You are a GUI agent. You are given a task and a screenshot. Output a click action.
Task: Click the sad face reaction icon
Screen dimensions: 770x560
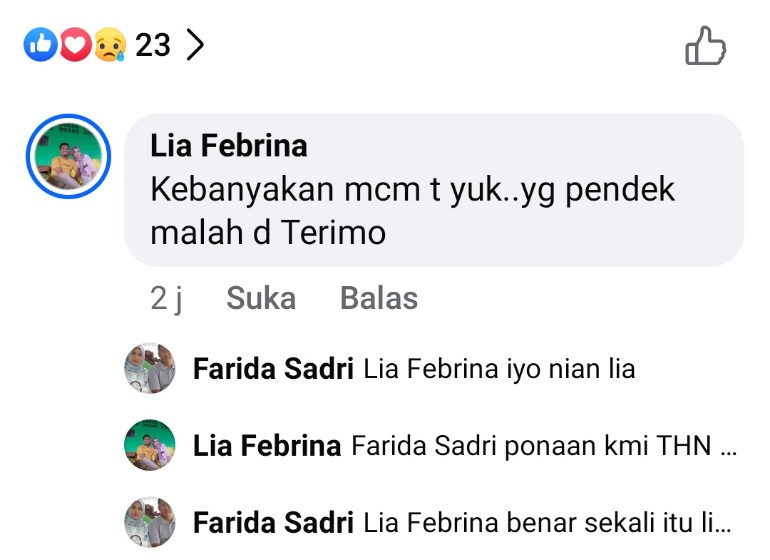point(109,45)
